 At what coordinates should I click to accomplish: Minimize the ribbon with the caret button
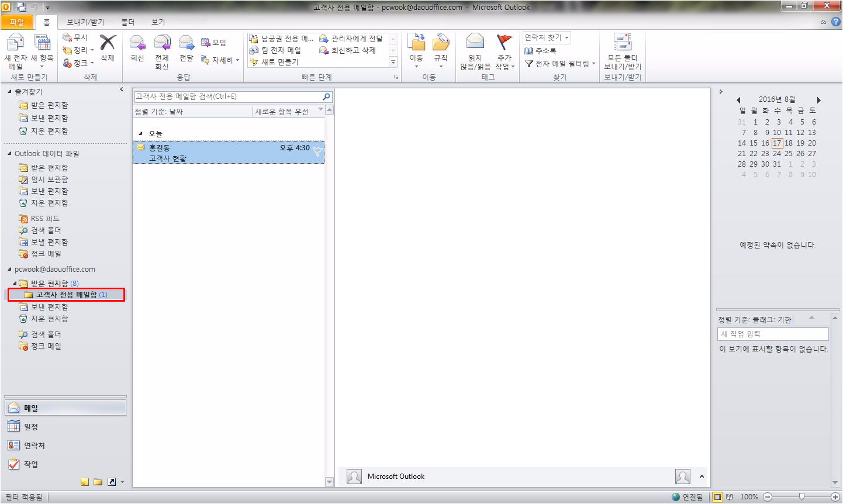pos(823,22)
